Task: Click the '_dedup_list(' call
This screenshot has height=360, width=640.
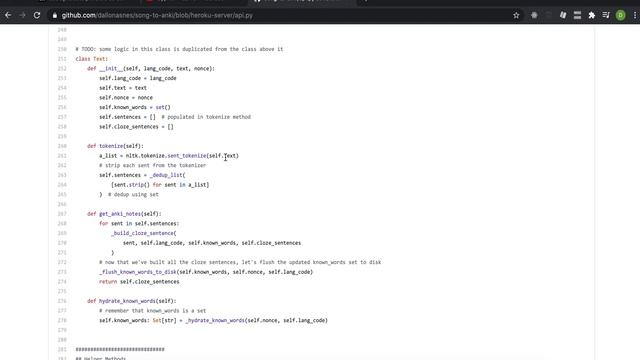Action: coord(167,175)
